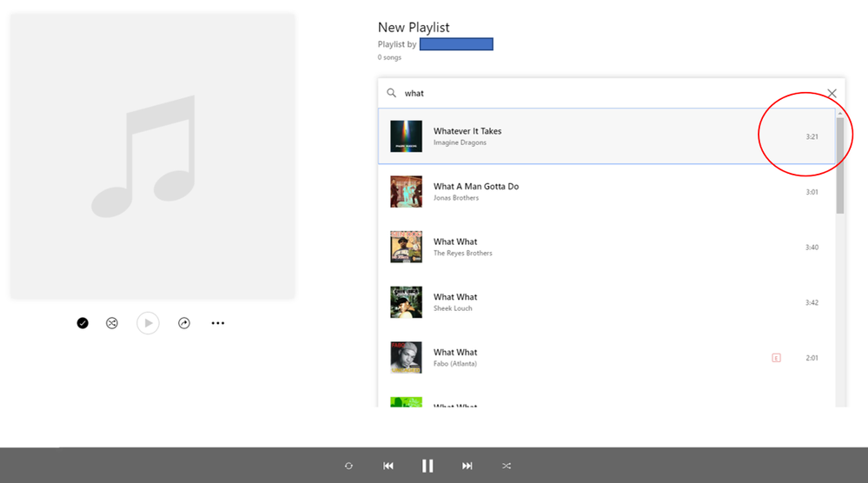
Task: Clear the search with the X icon
Action: point(832,93)
